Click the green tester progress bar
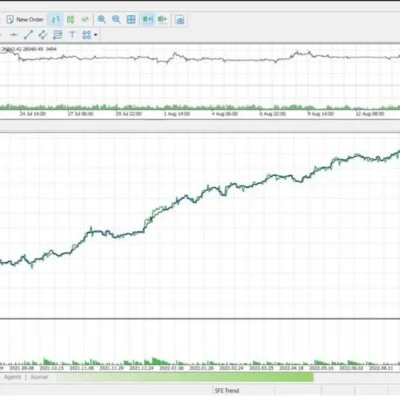This screenshot has height=400, width=400. click(x=185, y=377)
